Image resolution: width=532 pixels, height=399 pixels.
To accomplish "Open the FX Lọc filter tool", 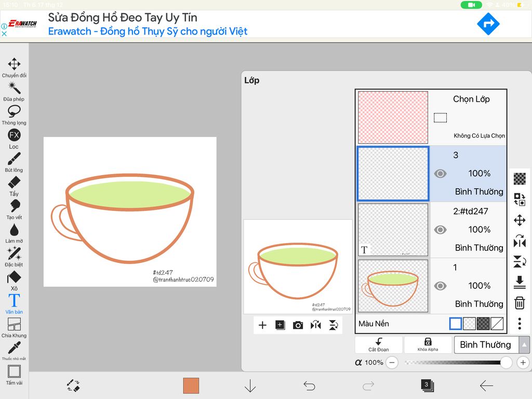I will 14,139.
